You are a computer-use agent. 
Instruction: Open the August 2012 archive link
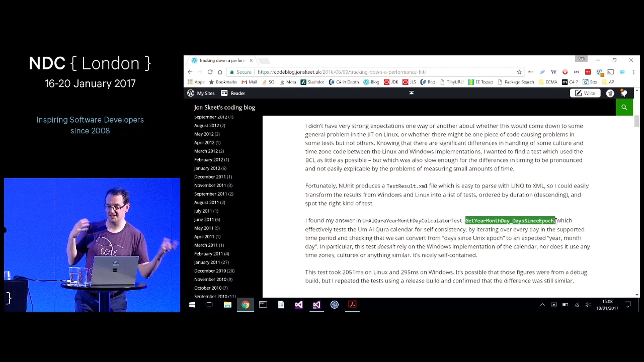tap(210, 125)
